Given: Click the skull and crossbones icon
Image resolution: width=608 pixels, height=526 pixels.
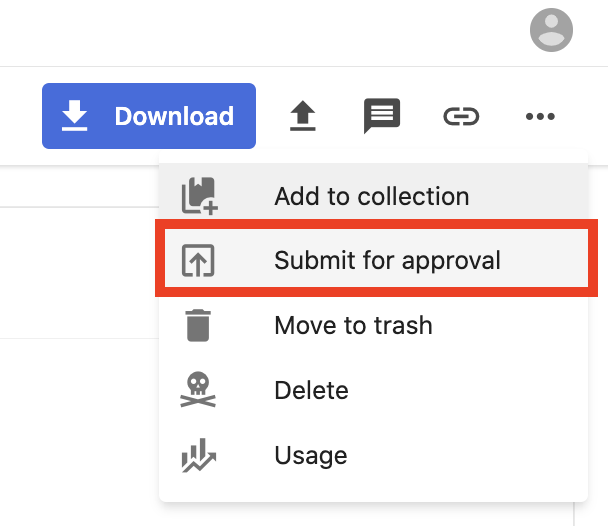Looking at the screenshot, I should click(x=198, y=390).
